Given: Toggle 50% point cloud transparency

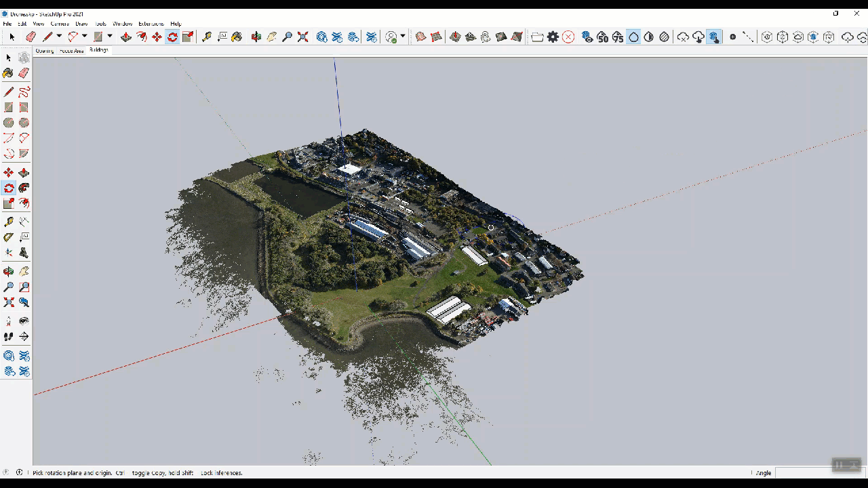Looking at the screenshot, I should pos(603,37).
